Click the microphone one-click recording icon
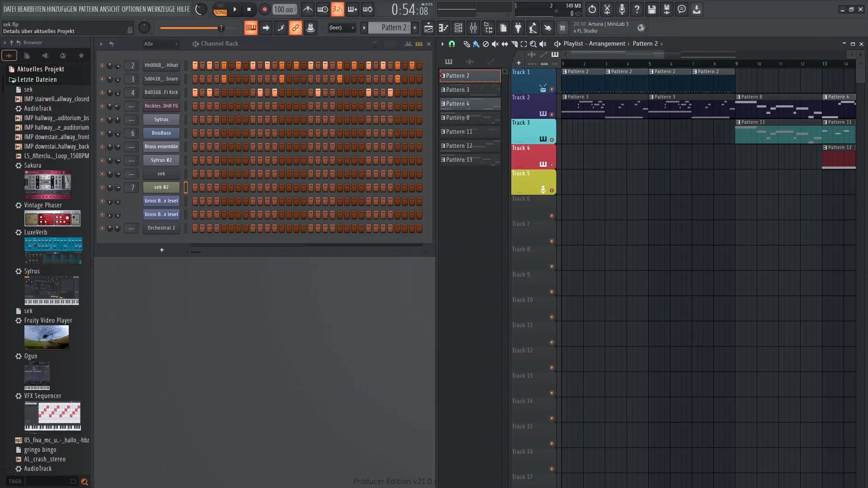Image resolution: width=868 pixels, height=488 pixels. 622,9
